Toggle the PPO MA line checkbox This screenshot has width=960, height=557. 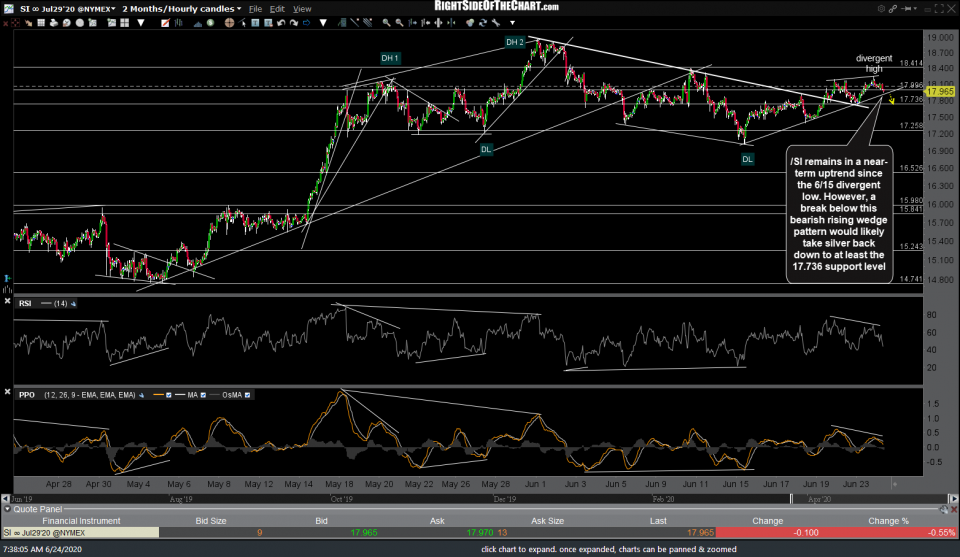pyautogui.click(x=205, y=395)
